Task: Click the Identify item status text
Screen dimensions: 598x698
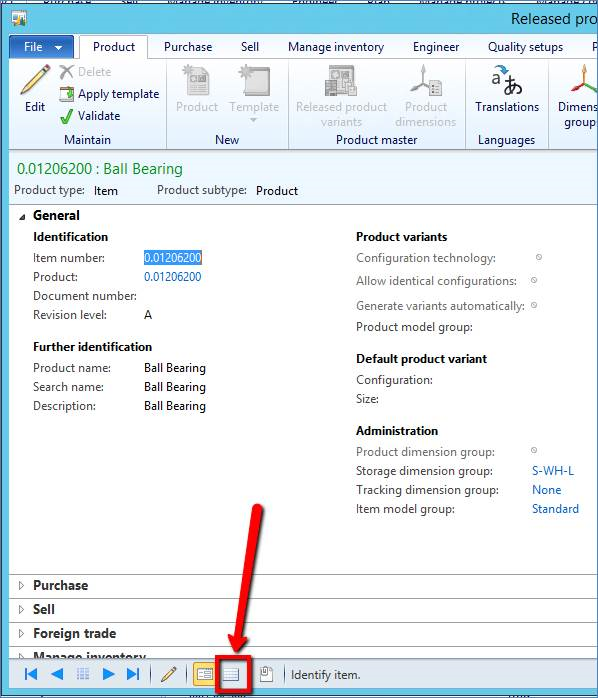Action: click(x=325, y=675)
